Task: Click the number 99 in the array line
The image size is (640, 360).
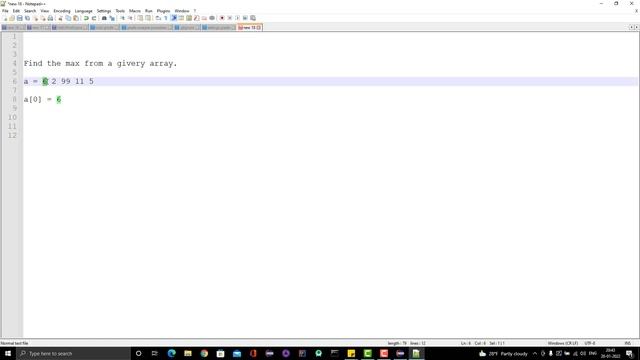Action: (x=66, y=81)
